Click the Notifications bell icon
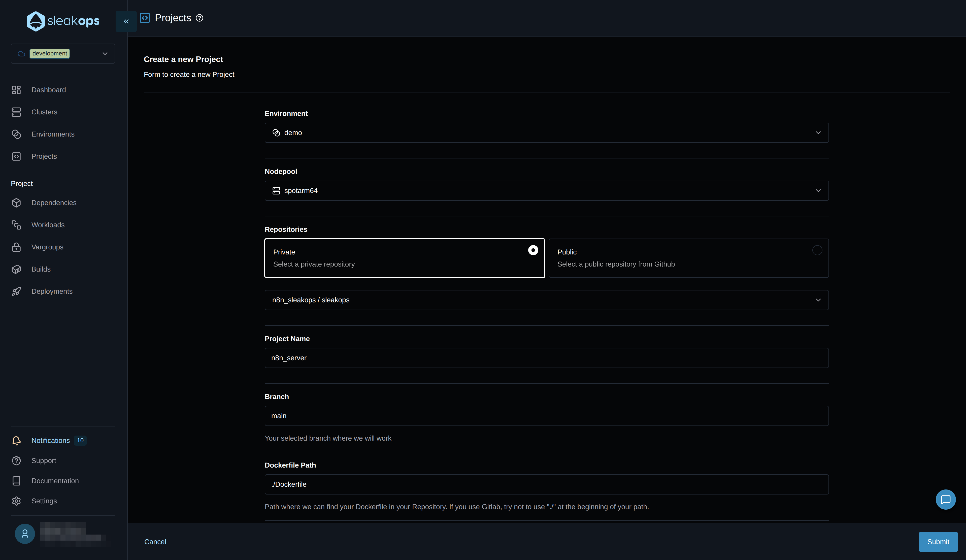This screenshot has height=560, width=966. click(16, 441)
